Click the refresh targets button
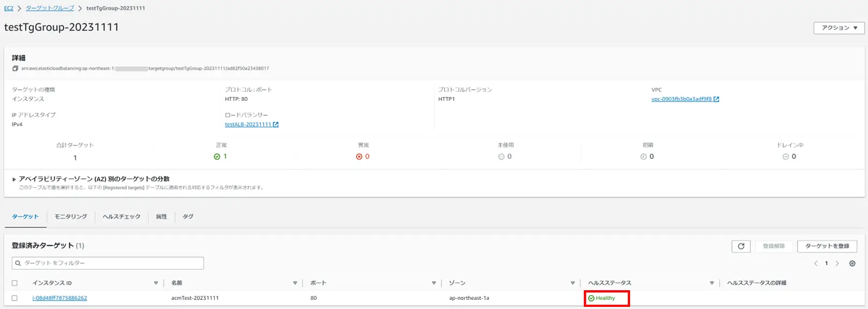The height and width of the screenshot is (309, 868). tap(741, 246)
